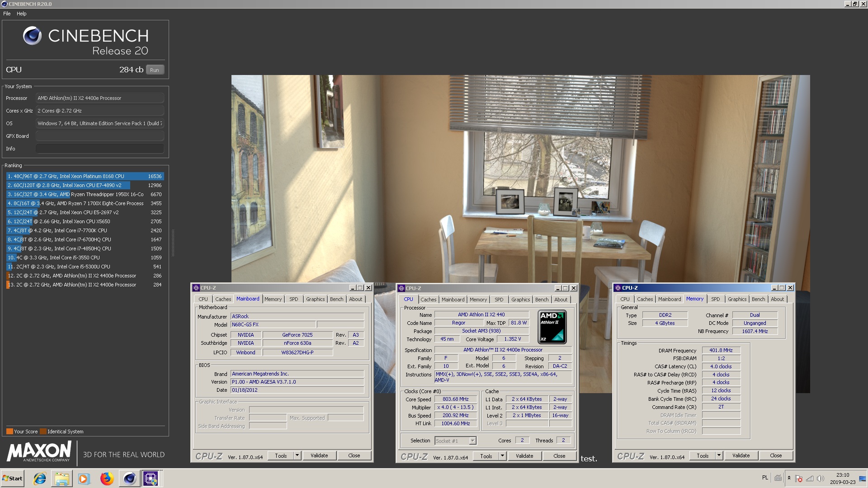Open About tab in Memory CPU-Z window
Image resolution: width=868 pixels, height=488 pixels.
tap(777, 299)
